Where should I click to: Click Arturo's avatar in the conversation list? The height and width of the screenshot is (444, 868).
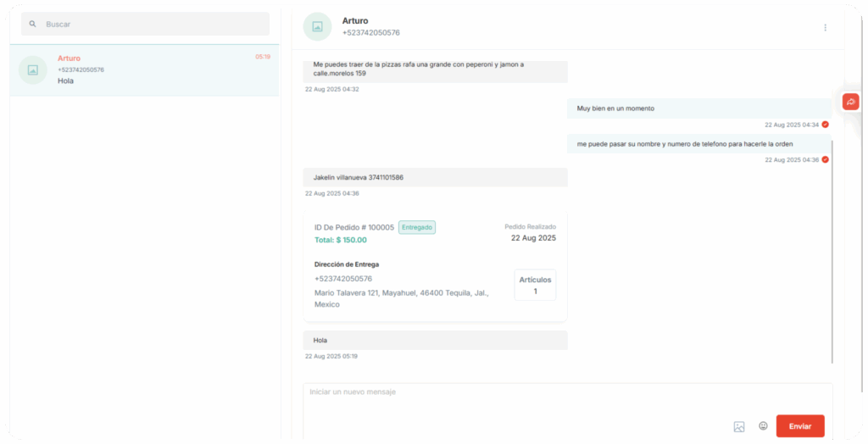32,70
